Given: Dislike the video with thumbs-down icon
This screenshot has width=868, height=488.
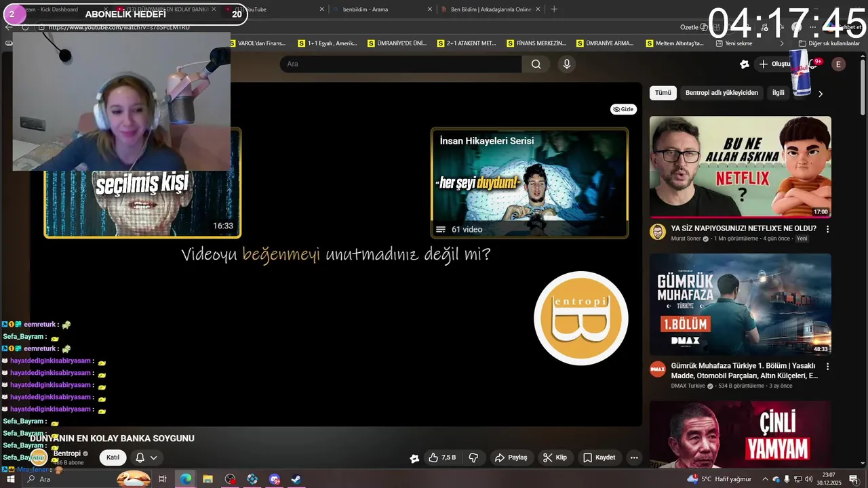Looking at the screenshot, I should (473, 457).
